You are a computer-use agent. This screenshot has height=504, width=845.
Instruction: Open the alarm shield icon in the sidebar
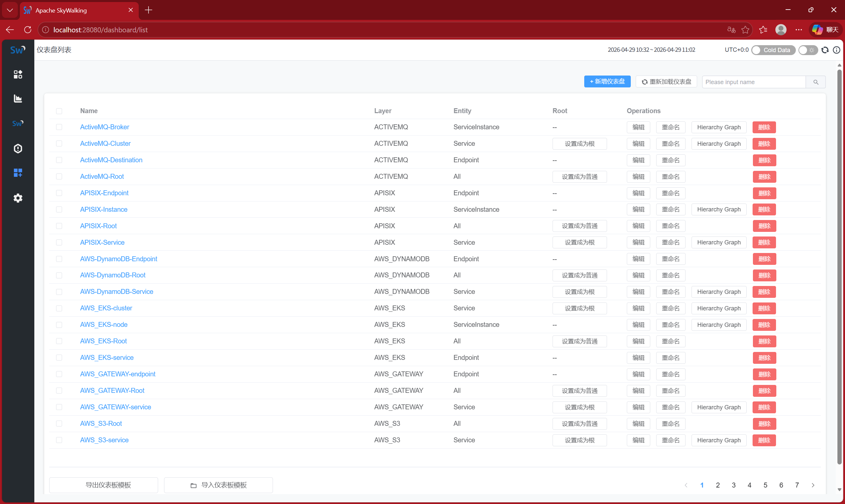point(18,148)
